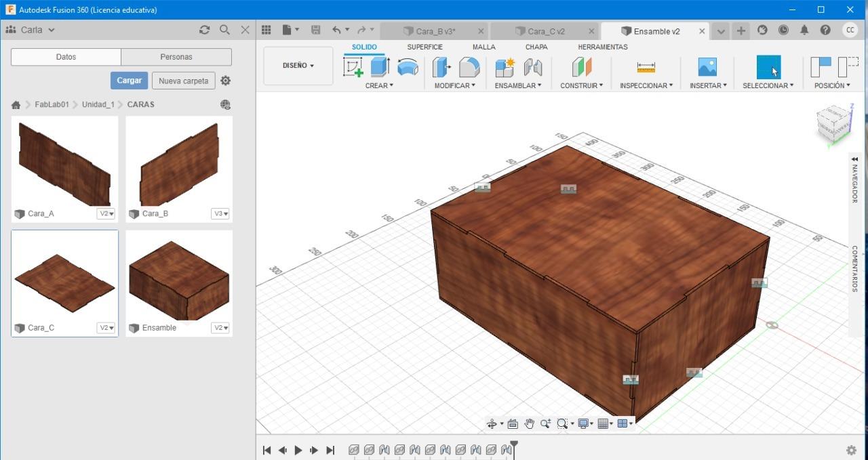Activate the Revolve tool
This screenshot has width=868, height=460.
408,67
